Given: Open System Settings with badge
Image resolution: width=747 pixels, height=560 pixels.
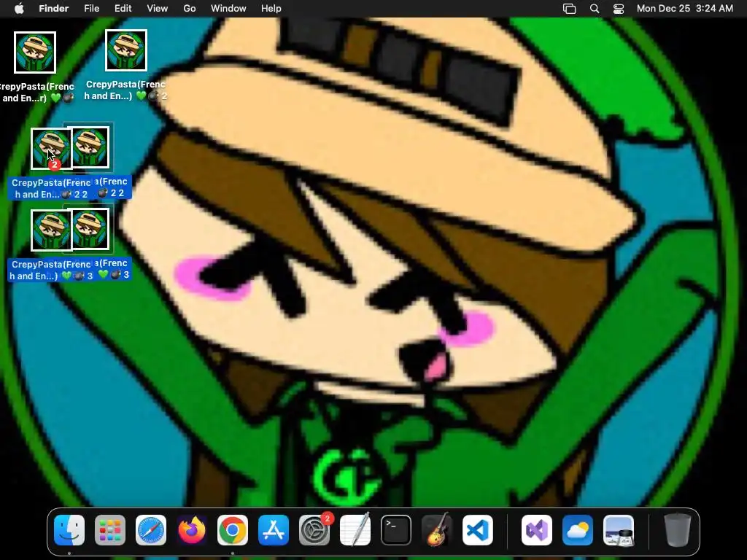Looking at the screenshot, I should point(314,530).
